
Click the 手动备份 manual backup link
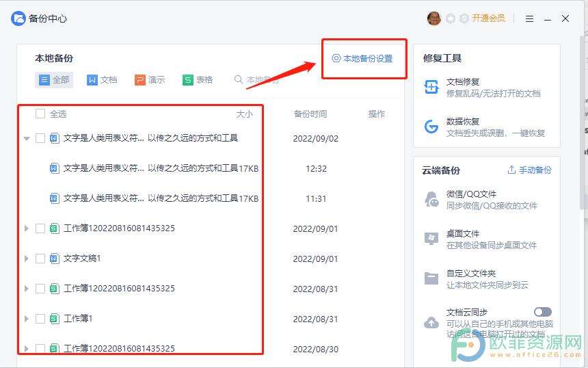click(529, 170)
